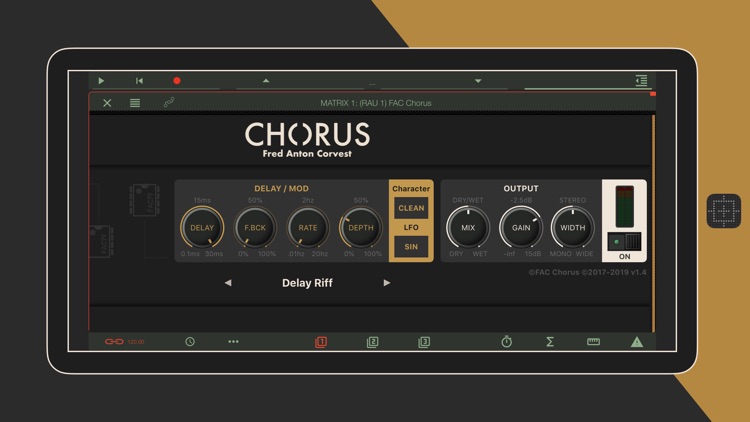Click the down triangle in the top bar
Screen dimensions: 750x422
coord(478,81)
